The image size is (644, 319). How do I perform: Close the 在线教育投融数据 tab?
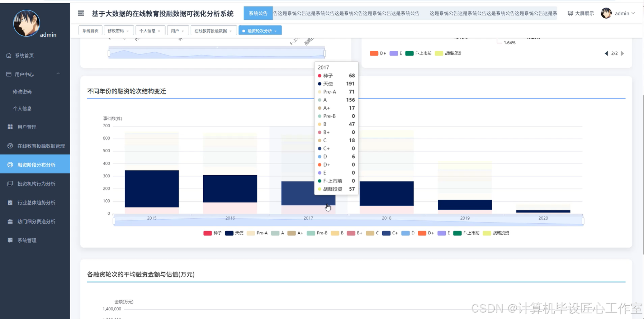pos(231,31)
